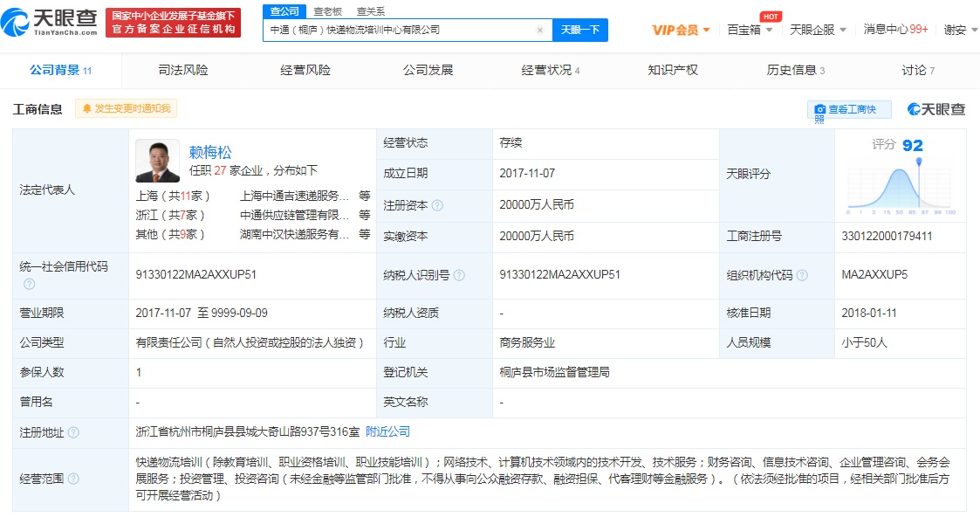Click the 其他（共9家）region entry

pyautogui.click(x=171, y=234)
